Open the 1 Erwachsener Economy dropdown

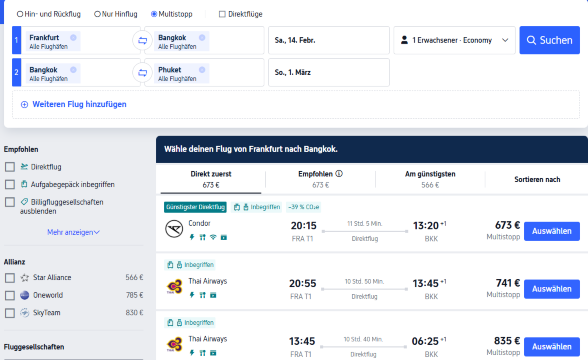pos(454,40)
